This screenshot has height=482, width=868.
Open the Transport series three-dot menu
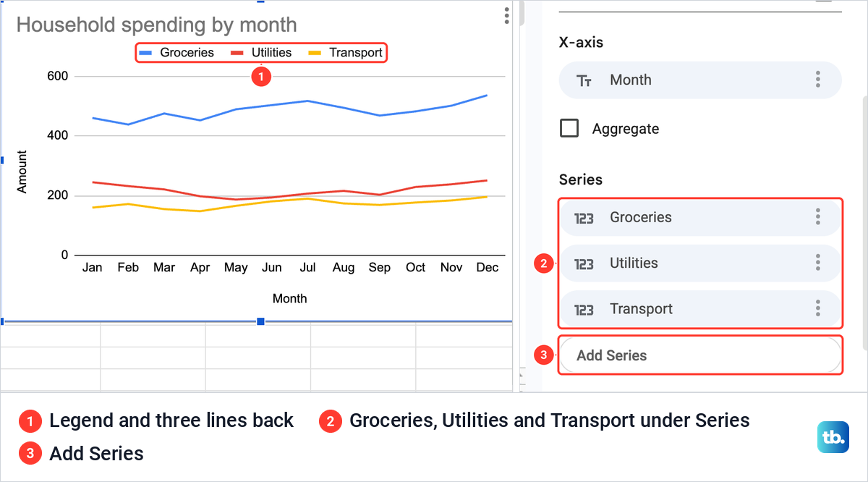(818, 309)
